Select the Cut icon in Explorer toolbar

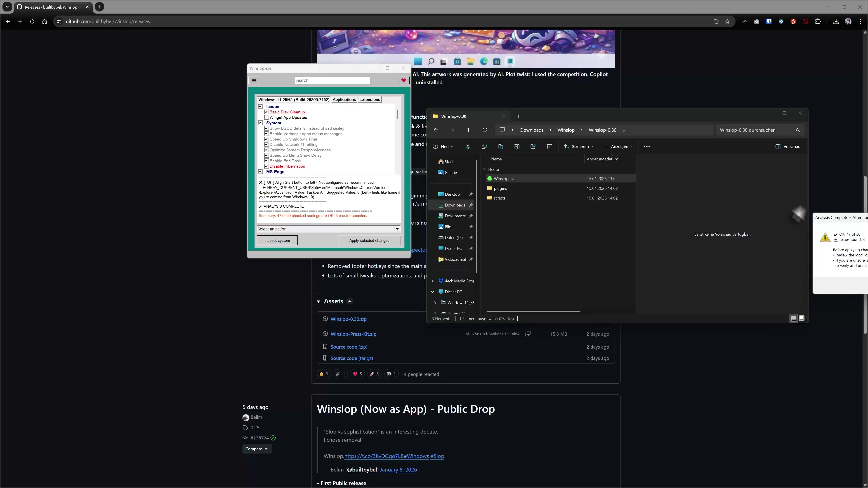coord(468,146)
